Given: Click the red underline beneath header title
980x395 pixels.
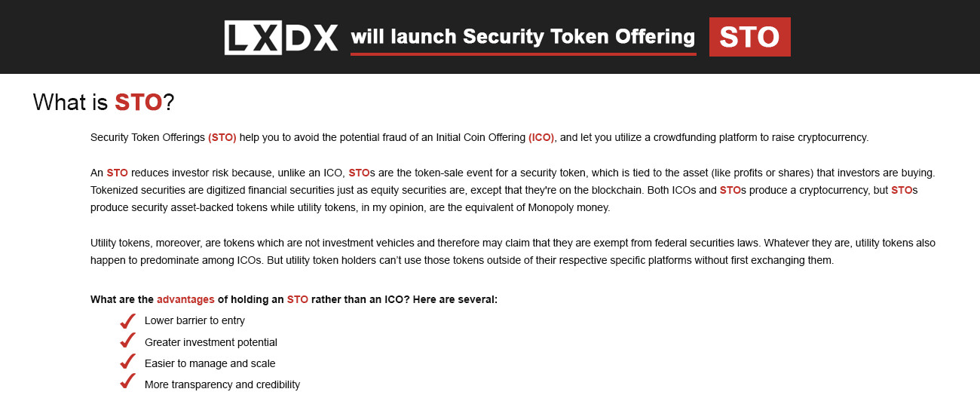Looking at the screenshot, I should (523, 54).
